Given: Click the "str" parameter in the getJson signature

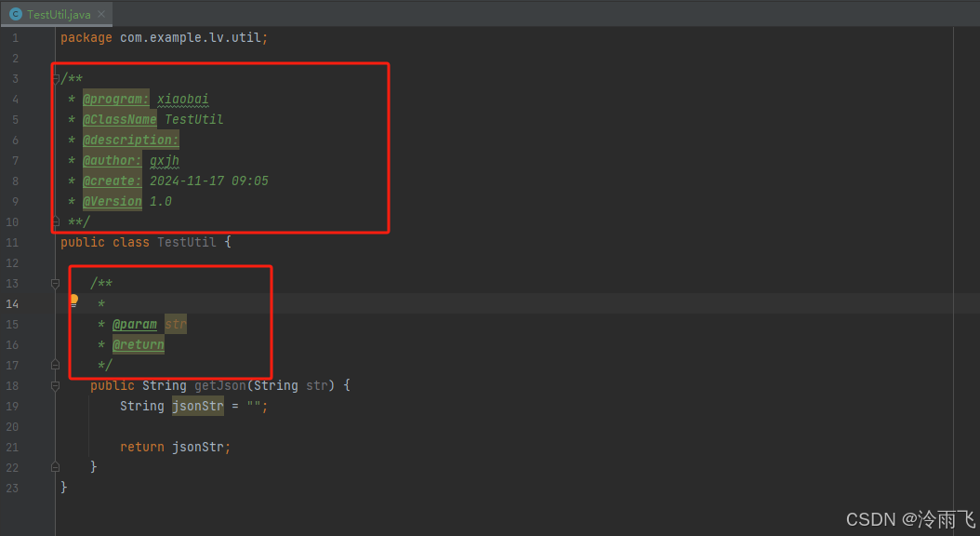Looking at the screenshot, I should click(317, 385).
